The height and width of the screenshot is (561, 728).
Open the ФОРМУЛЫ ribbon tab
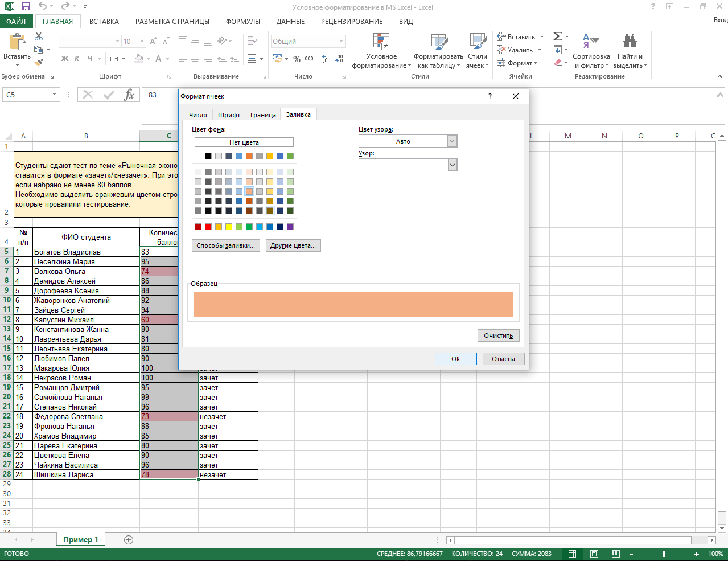coord(242,22)
